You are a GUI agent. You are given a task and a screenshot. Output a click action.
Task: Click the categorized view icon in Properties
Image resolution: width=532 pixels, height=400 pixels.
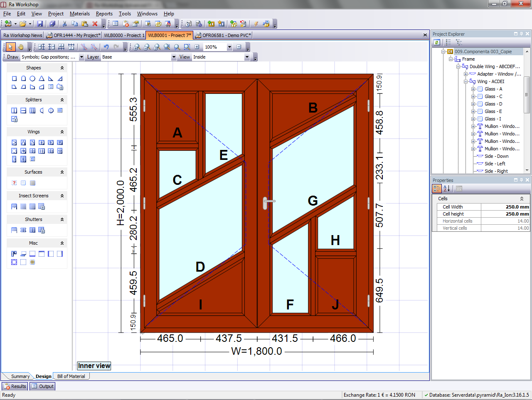point(437,189)
